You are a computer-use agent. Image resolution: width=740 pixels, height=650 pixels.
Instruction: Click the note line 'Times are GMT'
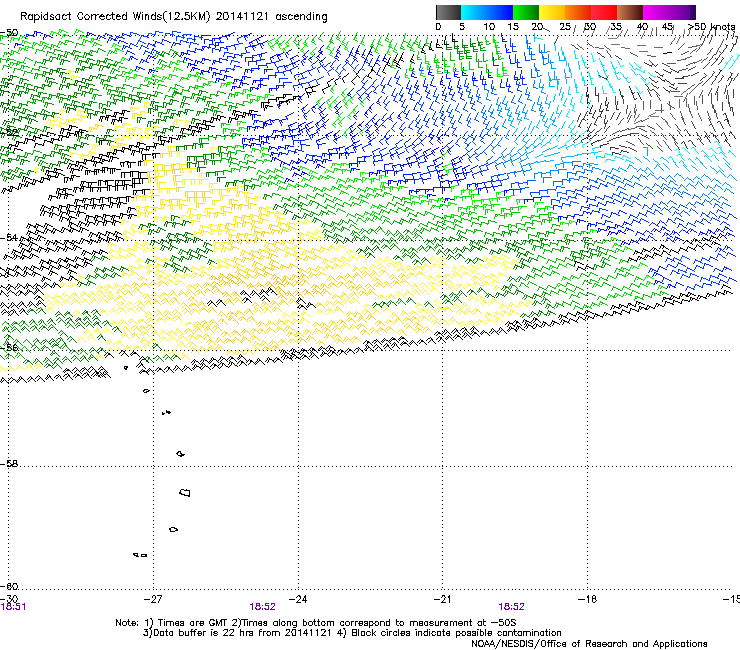click(x=192, y=623)
